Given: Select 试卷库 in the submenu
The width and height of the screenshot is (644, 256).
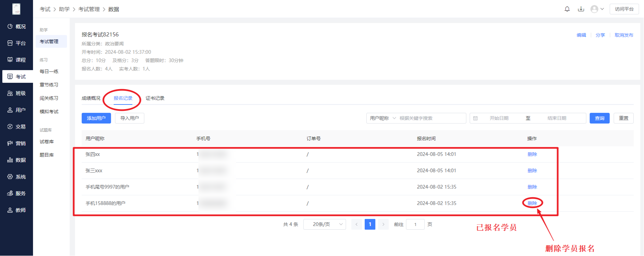Looking at the screenshot, I should pos(47,142).
